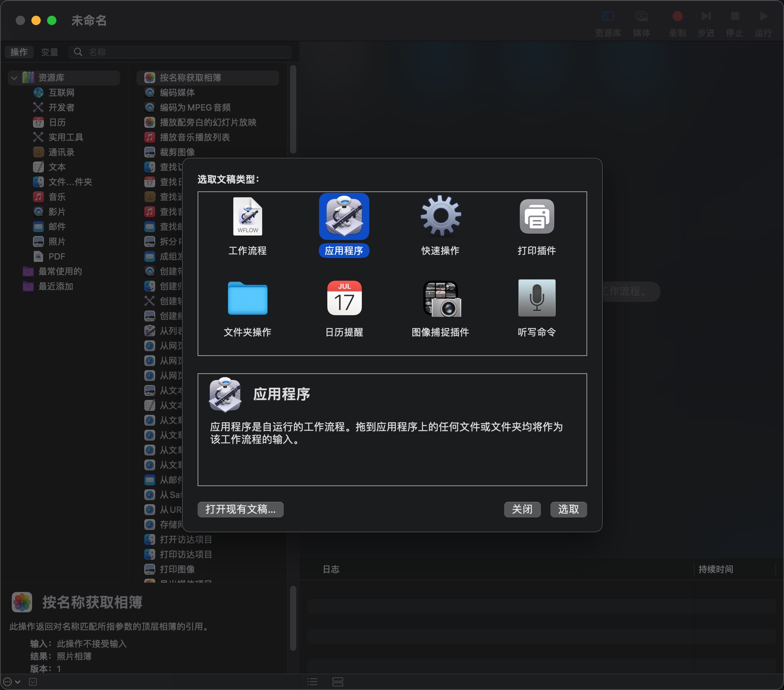Switch to the 变量 tab

[49, 52]
